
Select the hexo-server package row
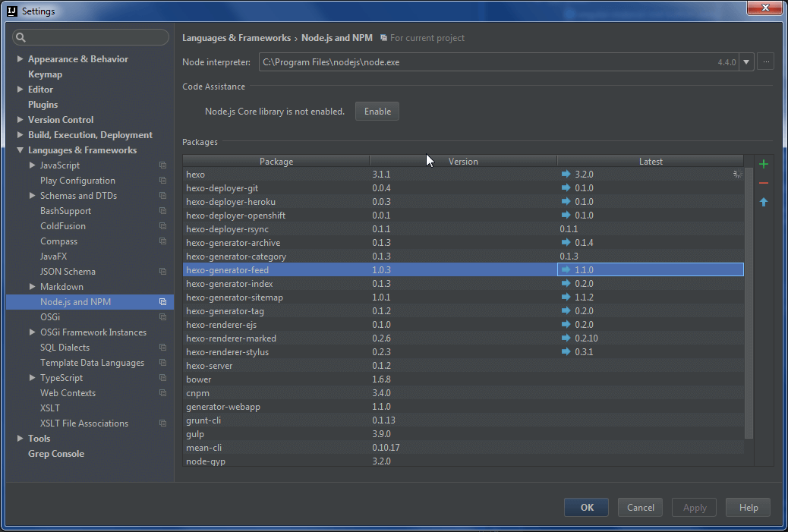pos(463,366)
